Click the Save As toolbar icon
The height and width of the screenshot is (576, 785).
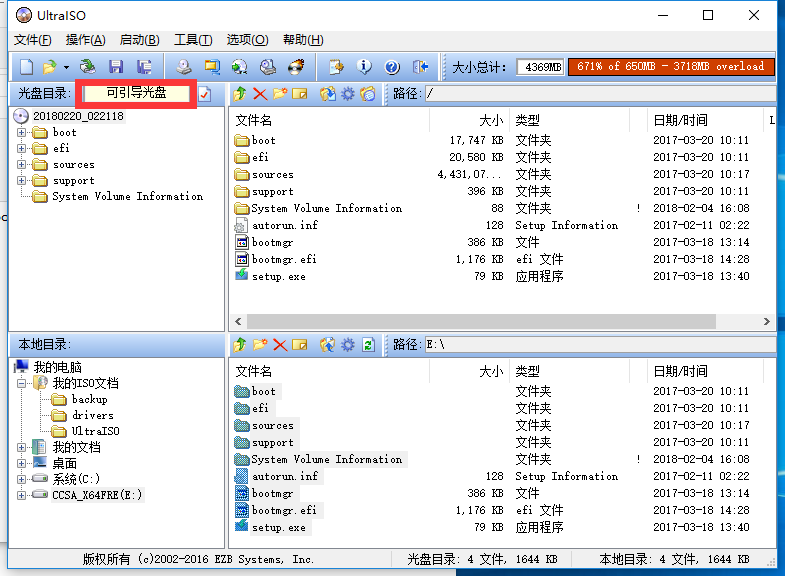144,67
